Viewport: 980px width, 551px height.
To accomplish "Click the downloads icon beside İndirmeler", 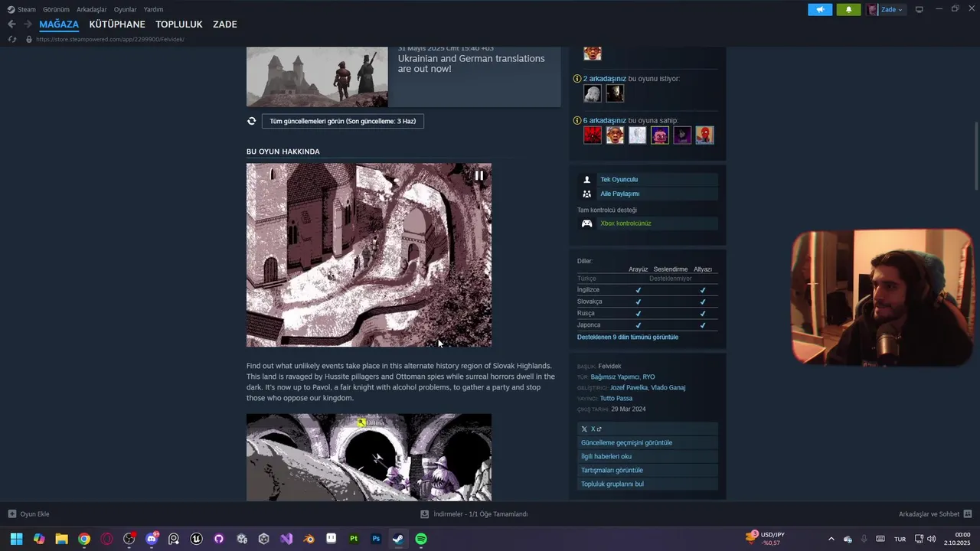I will (425, 514).
